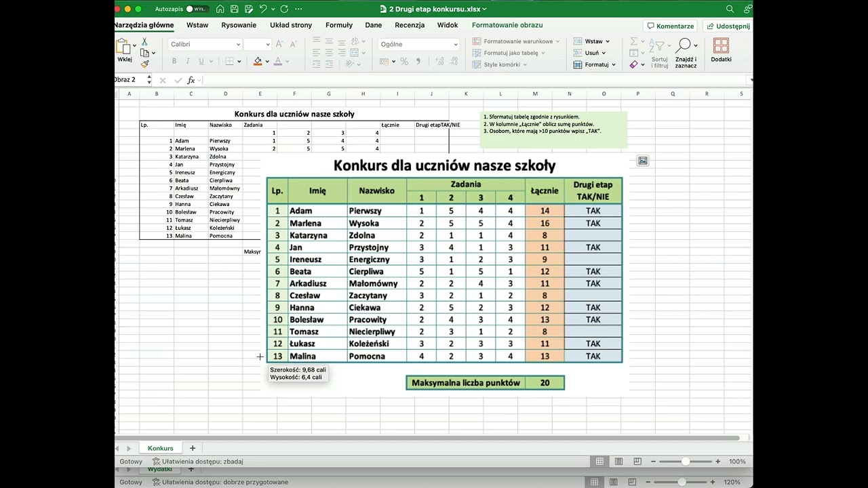
Task: Open Sortuj i filtruj
Action: tap(659, 54)
